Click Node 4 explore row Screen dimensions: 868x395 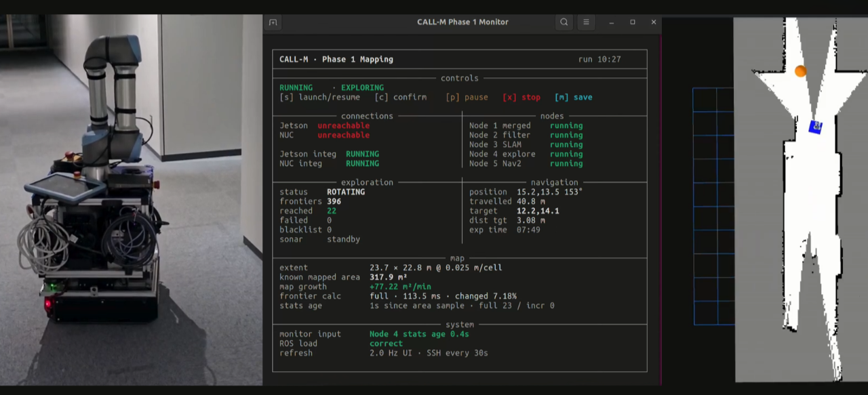pos(526,154)
